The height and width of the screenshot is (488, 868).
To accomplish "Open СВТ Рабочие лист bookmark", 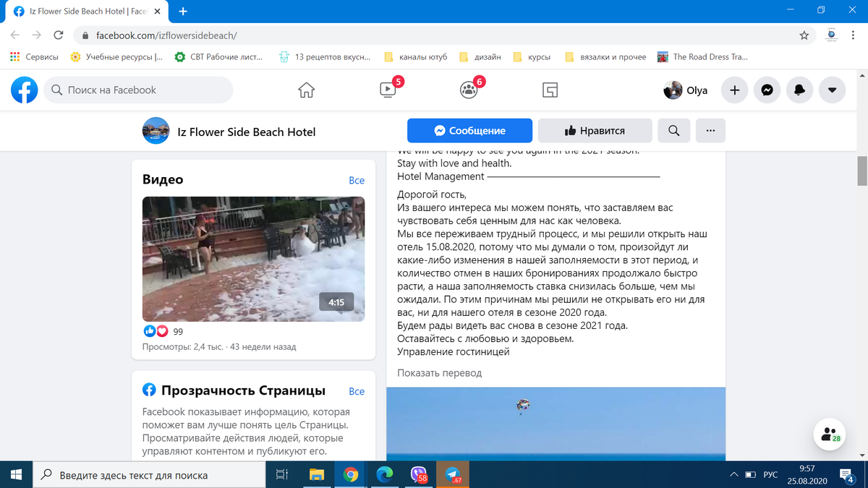I will click(219, 56).
